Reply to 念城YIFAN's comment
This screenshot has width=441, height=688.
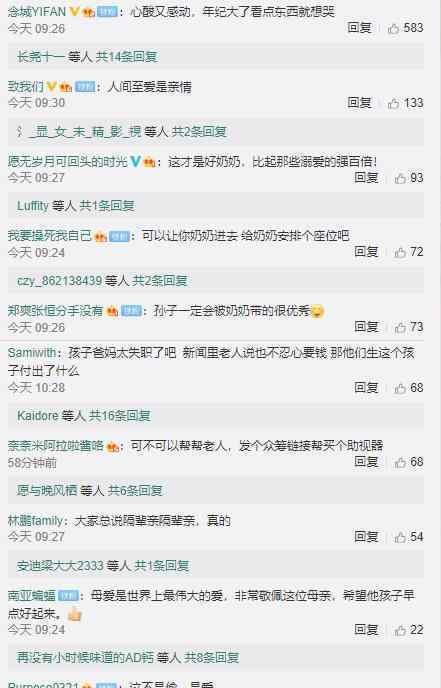click(359, 28)
